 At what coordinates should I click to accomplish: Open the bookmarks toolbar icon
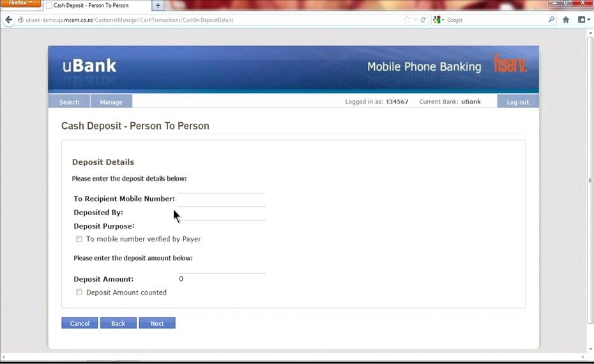[x=583, y=20]
